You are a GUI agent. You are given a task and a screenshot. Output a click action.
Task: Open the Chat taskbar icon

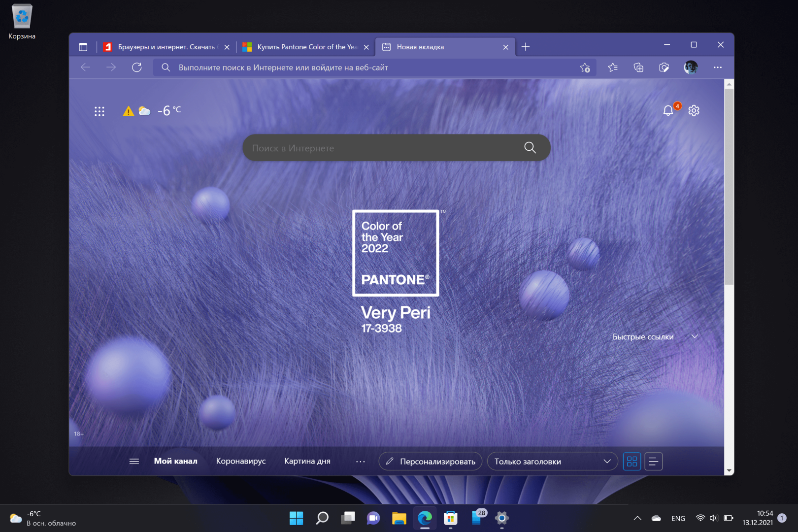coord(373,518)
